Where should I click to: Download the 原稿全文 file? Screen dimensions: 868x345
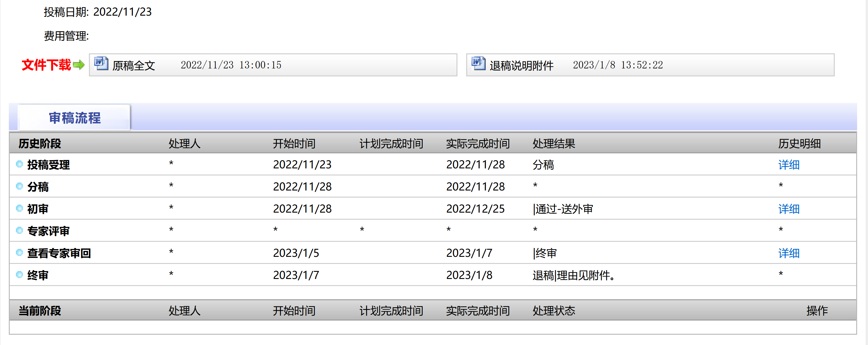coord(134,65)
